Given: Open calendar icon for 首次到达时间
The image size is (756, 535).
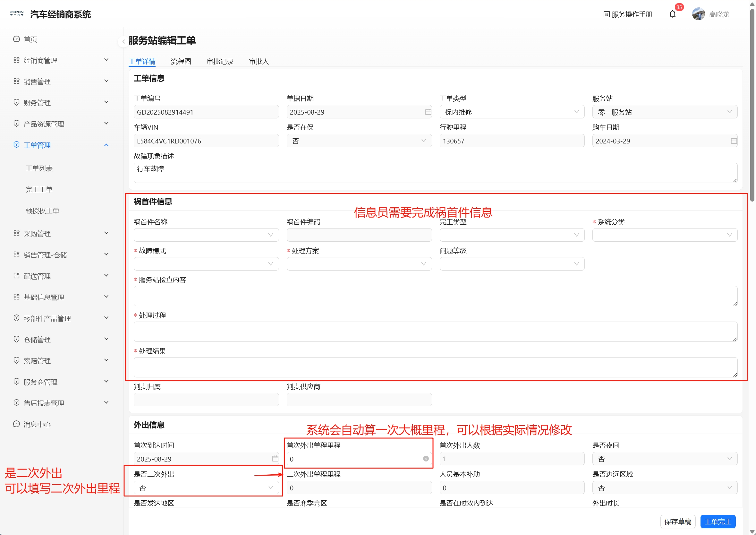Looking at the screenshot, I should pyautogui.click(x=275, y=459).
